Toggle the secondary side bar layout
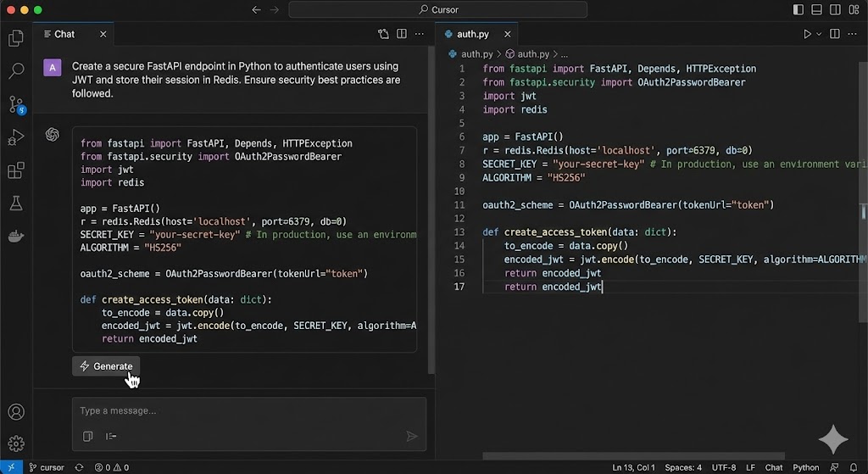868x474 pixels. [x=837, y=10]
